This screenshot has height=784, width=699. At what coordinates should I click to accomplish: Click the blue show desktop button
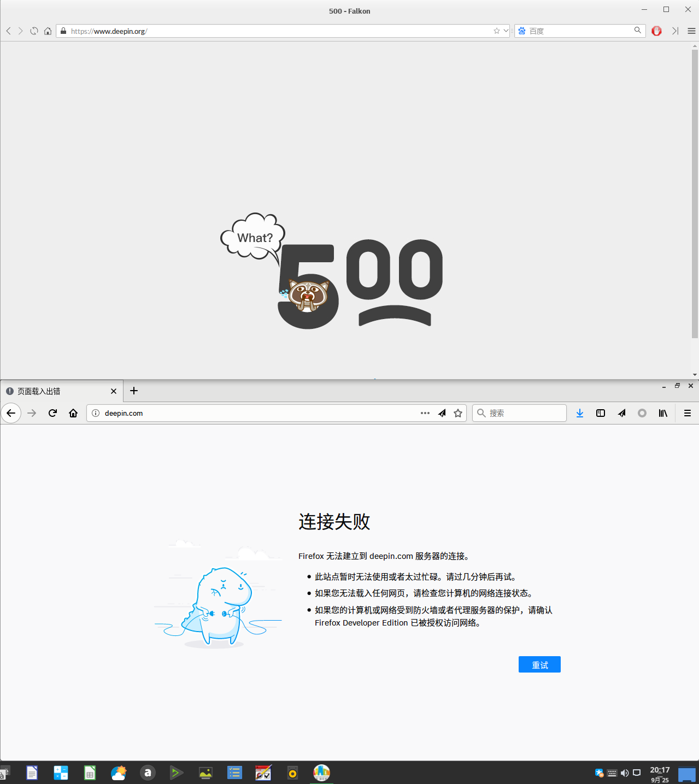pyautogui.click(x=687, y=775)
